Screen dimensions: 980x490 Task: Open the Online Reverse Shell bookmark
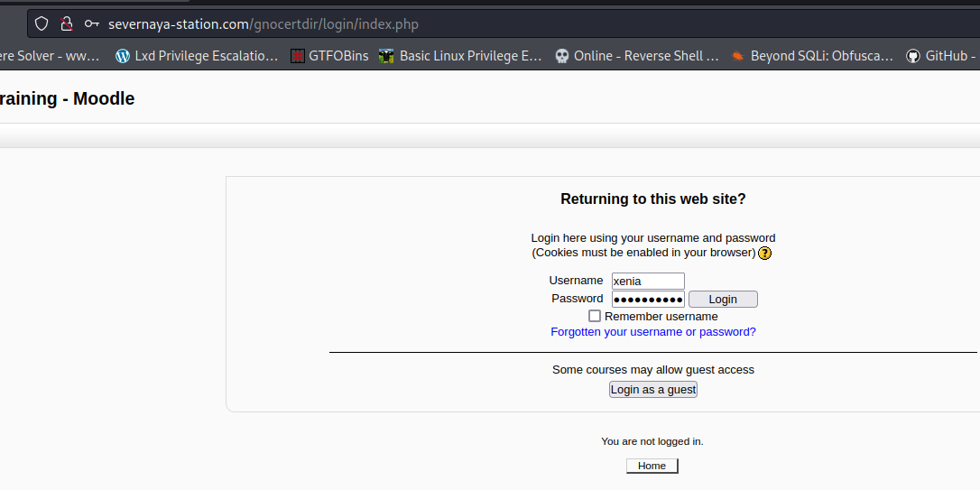pyautogui.click(x=636, y=56)
